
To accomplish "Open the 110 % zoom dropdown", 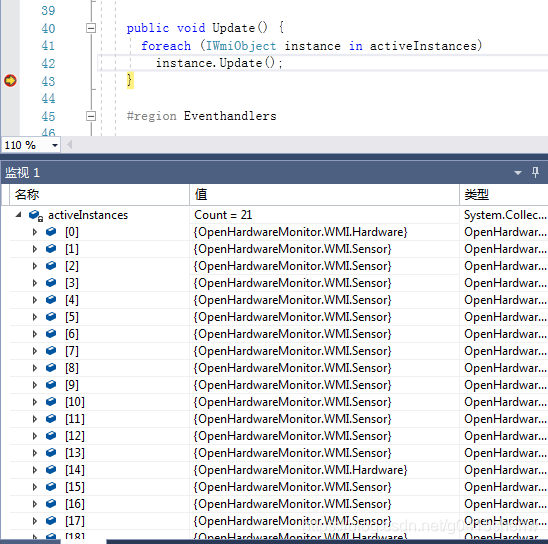I will [55, 145].
